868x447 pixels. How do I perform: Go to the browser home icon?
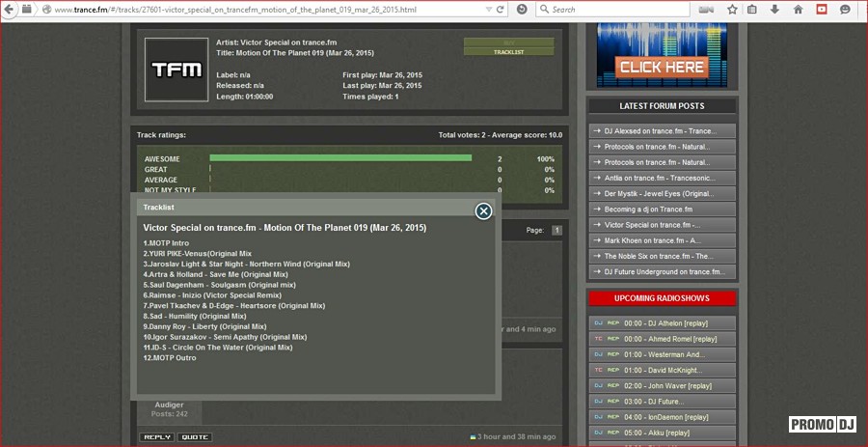coord(798,10)
